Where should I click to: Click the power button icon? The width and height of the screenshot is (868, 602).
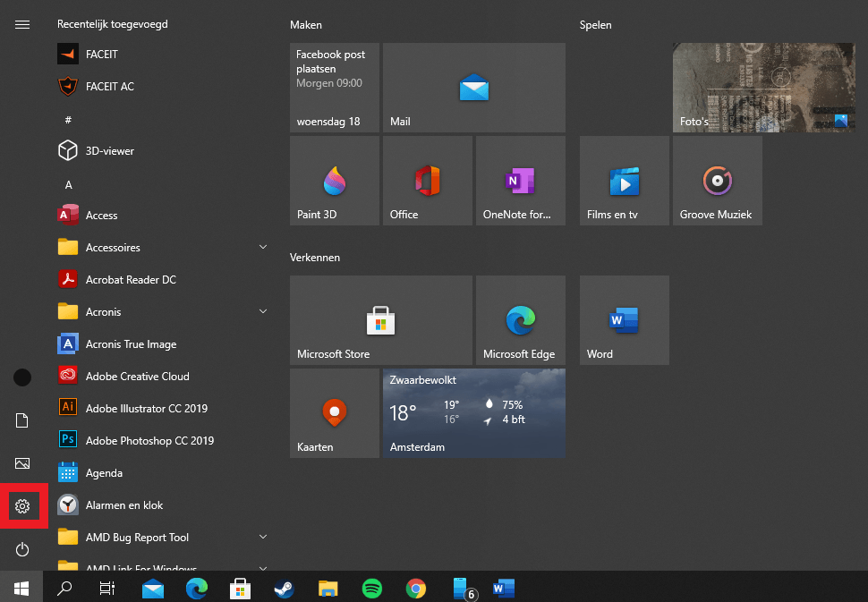[22, 549]
